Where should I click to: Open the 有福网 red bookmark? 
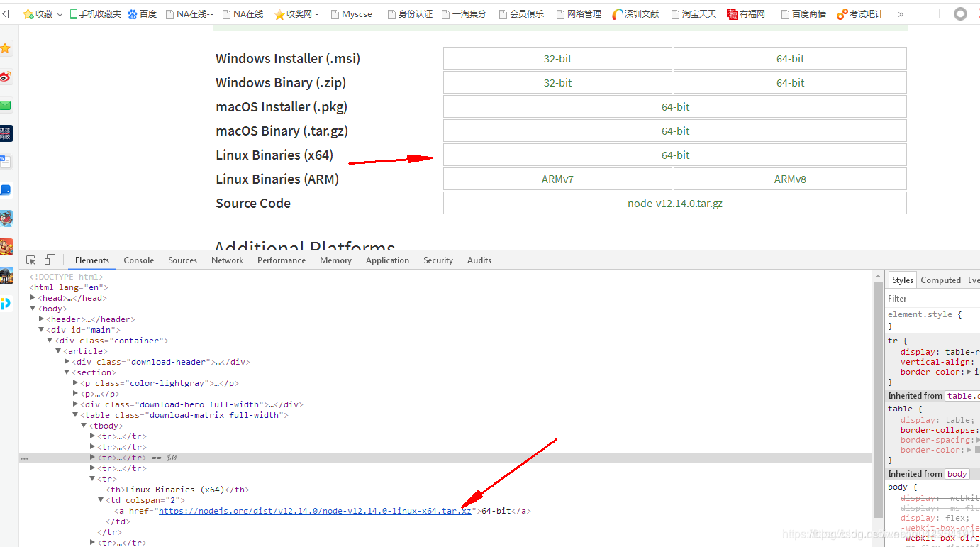click(747, 14)
